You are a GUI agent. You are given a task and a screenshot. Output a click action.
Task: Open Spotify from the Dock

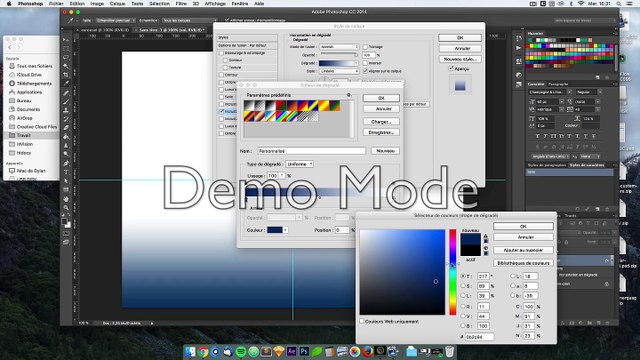[x=241, y=351]
